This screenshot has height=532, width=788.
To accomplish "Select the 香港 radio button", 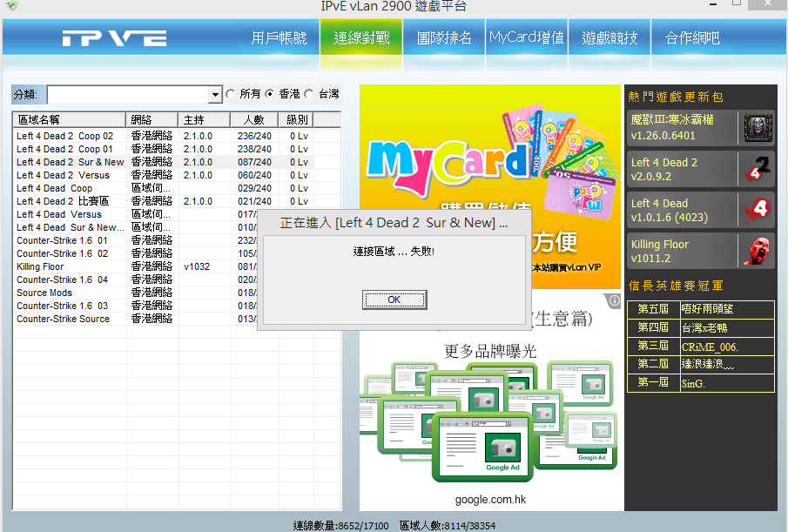I will pos(270,94).
